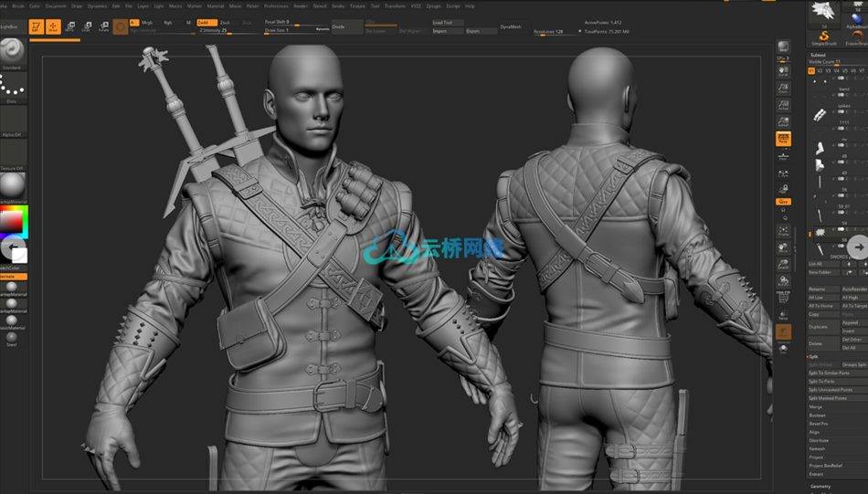Toggle Persp perspective view
This screenshot has width=868, height=494.
pyautogui.click(x=783, y=139)
